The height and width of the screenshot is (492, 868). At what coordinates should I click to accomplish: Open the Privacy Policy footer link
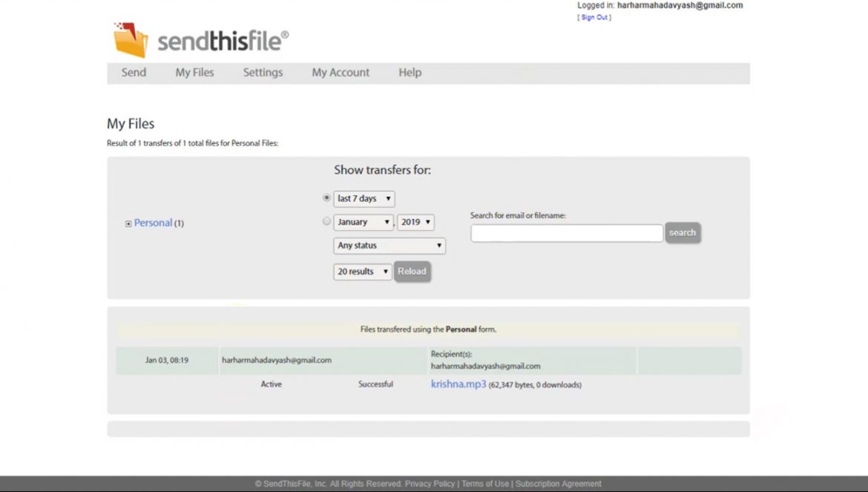click(x=430, y=483)
